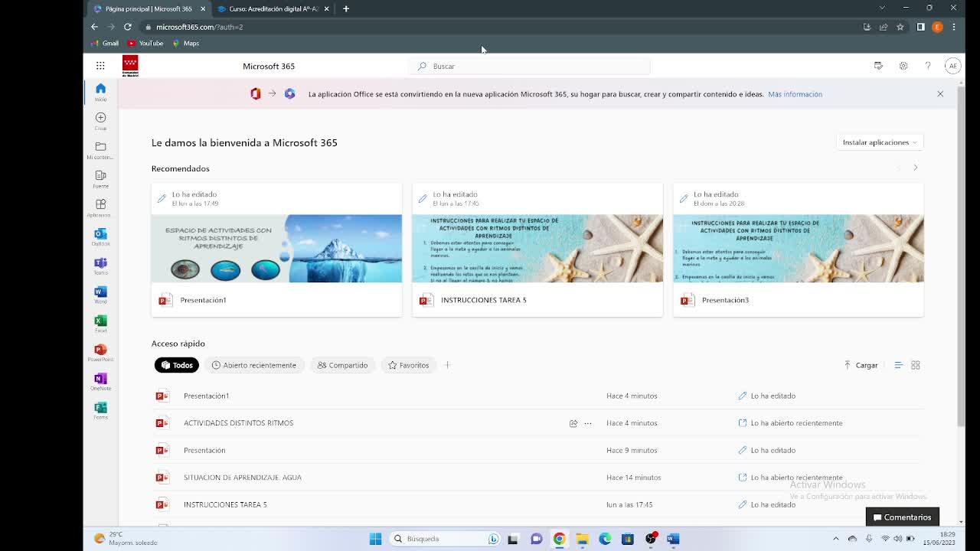Filter files by Favoritos
Viewport: 980px width, 551px height.
click(408, 365)
